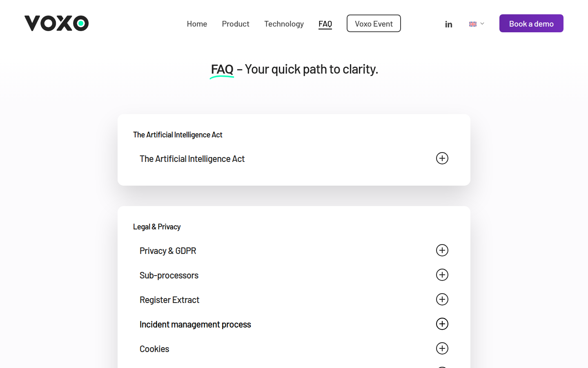588x368 pixels.
Task: Expand the Privacy & GDPR question
Action: tap(168, 251)
